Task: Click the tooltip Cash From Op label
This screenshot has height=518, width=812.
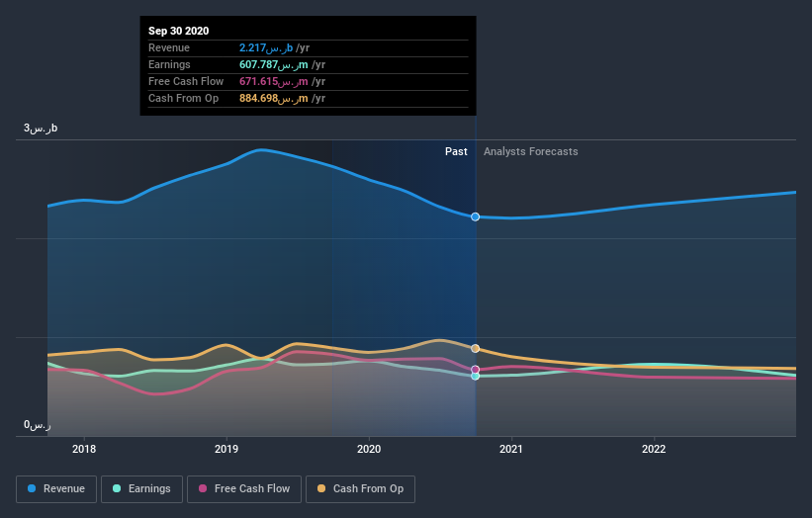Action: [x=183, y=98]
